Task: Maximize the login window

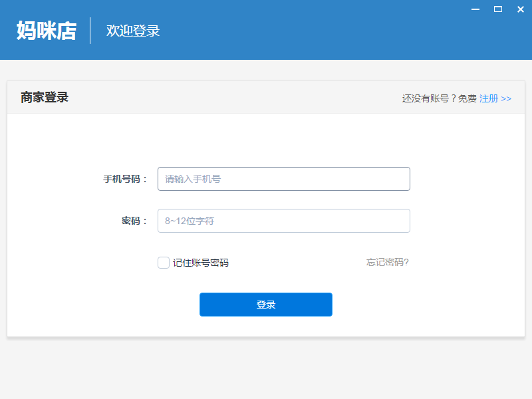Action: click(x=497, y=9)
